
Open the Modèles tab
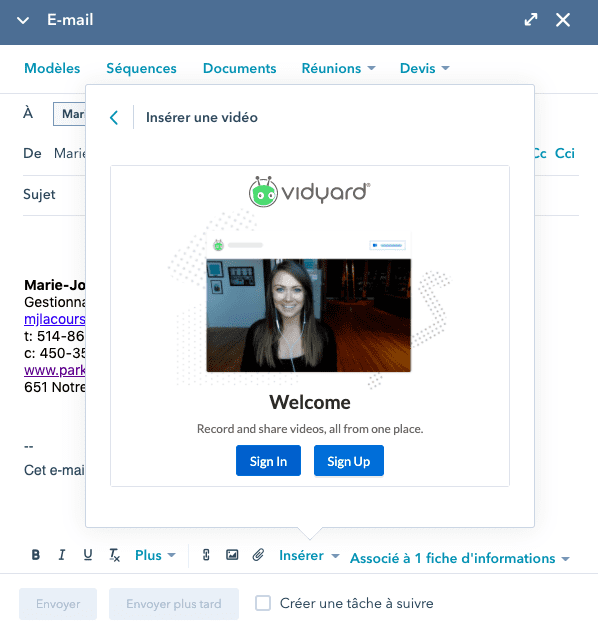coord(52,68)
